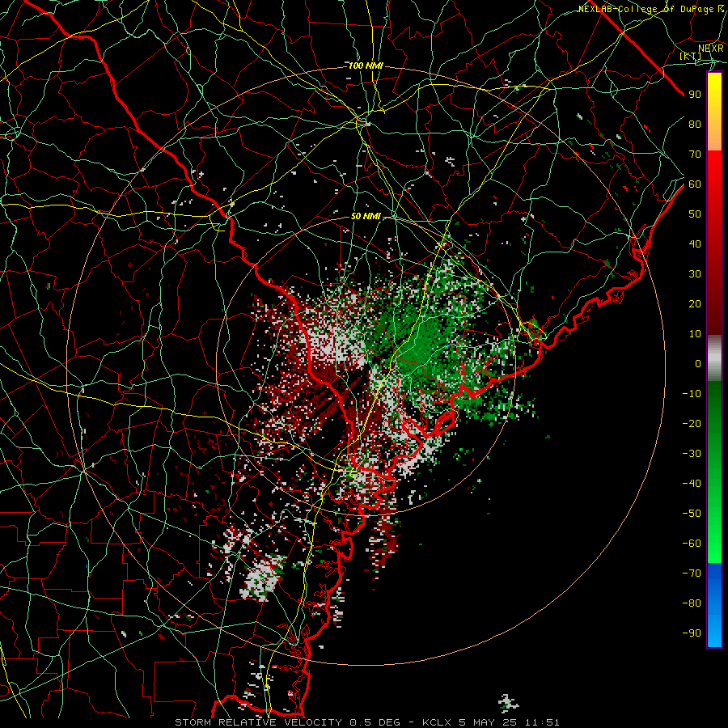Click the -90 scale value
The width and height of the screenshot is (728, 728).
(x=692, y=633)
